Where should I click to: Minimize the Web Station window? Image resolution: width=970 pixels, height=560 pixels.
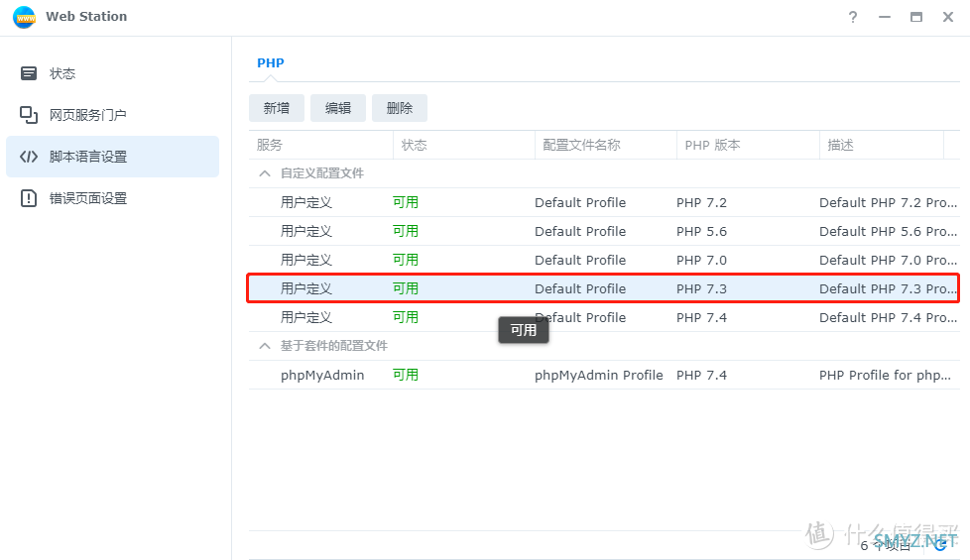(885, 17)
